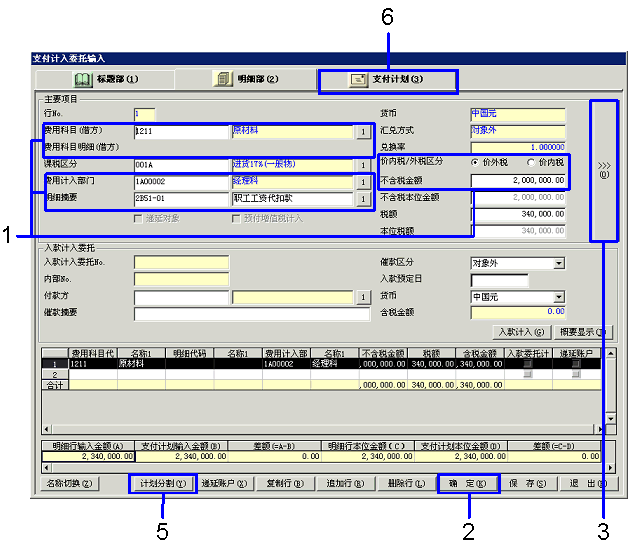Viewport: 628px width, 547px height.
Task: Click 费用科目 code field 1211
Action: click(181, 131)
